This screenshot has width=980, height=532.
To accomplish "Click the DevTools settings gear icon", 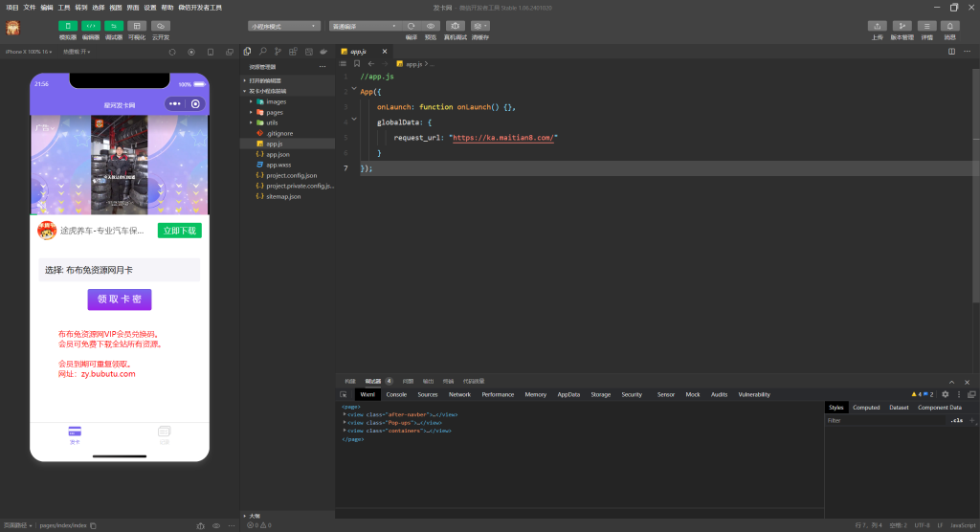I will pos(945,394).
